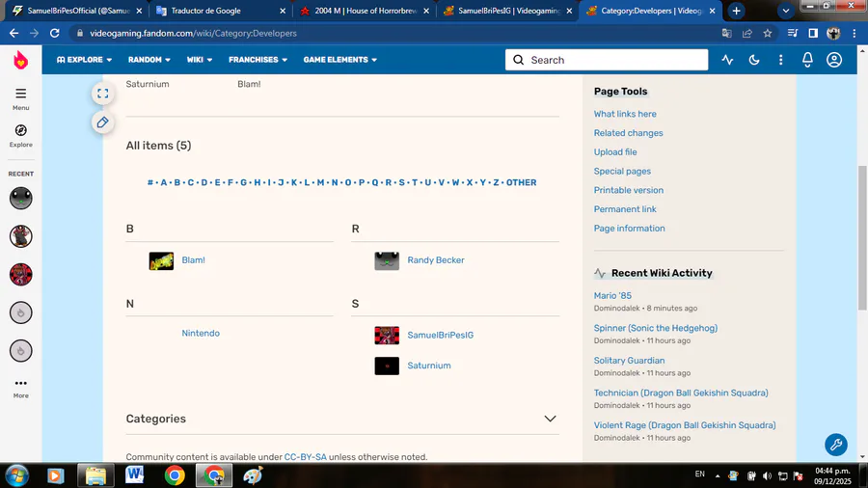Open the Solitary Guardian activity link
868x488 pixels.
click(629, 360)
